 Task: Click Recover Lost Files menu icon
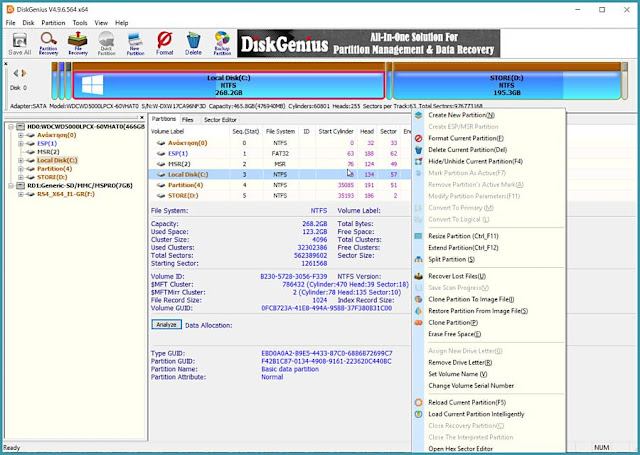418,276
